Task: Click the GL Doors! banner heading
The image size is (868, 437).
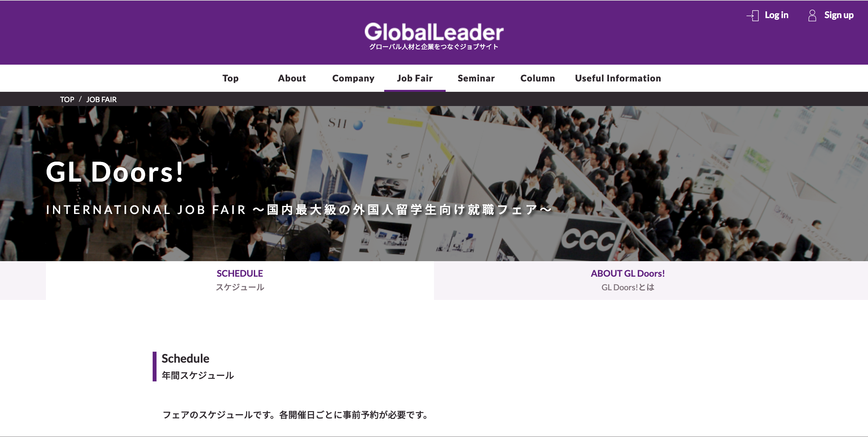Action: pos(114,172)
